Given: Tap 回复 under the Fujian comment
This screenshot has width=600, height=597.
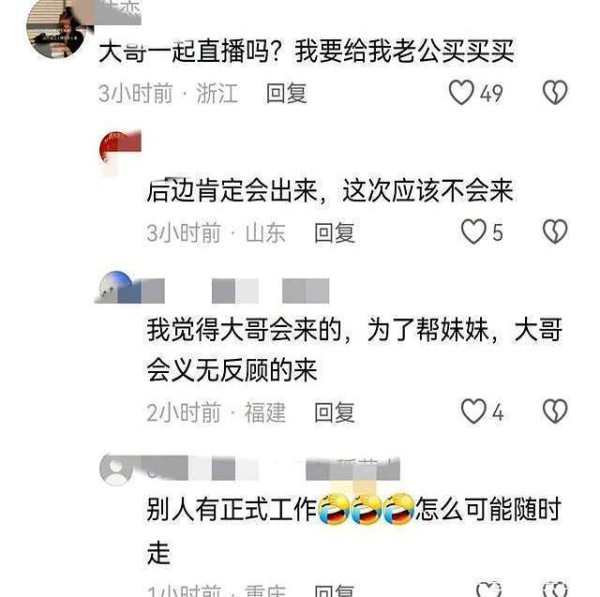Looking at the screenshot, I should click(x=334, y=412).
